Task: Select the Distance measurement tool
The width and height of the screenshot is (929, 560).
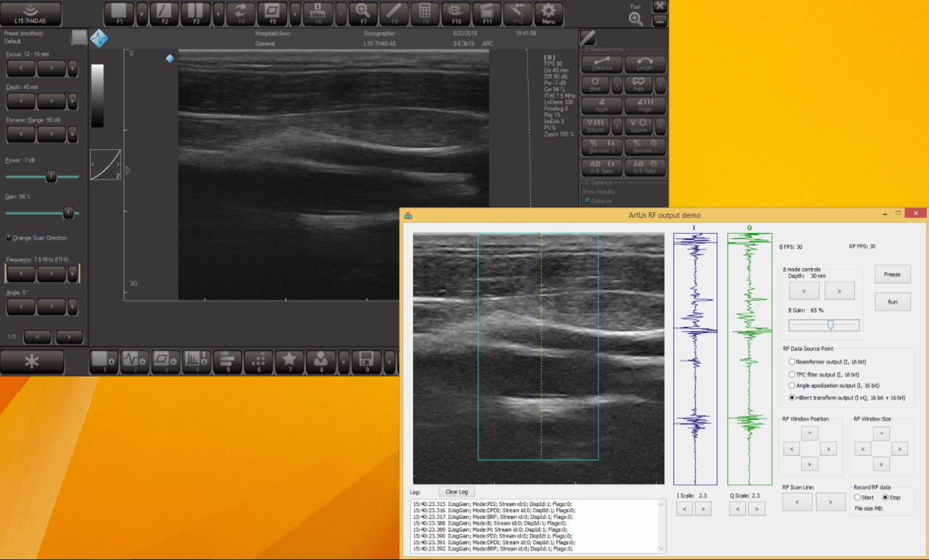Action: tap(602, 64)
